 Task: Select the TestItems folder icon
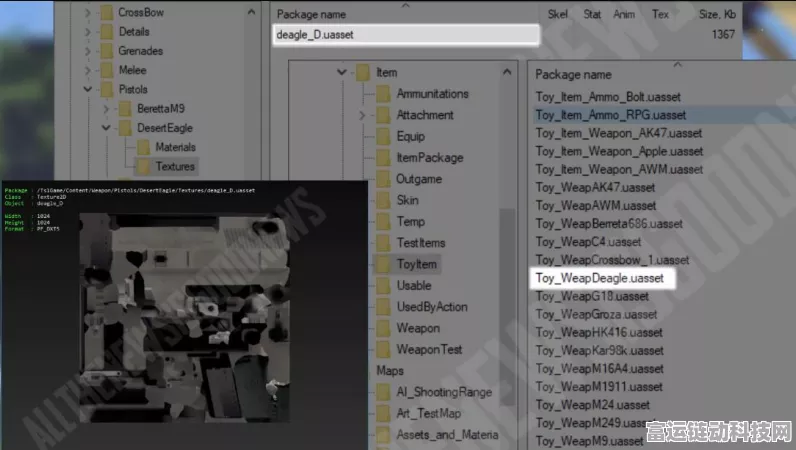[383, 243]
